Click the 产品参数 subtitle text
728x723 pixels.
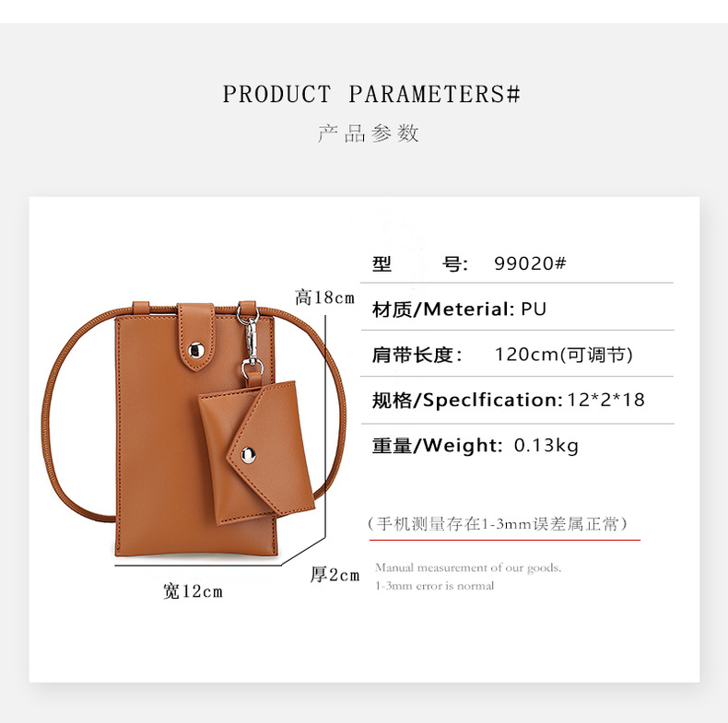[369, 134]
